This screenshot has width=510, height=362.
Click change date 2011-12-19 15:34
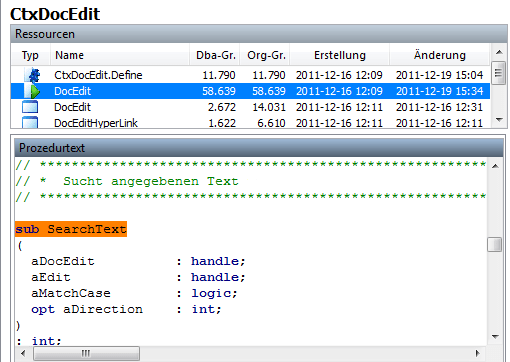point(439,91)
